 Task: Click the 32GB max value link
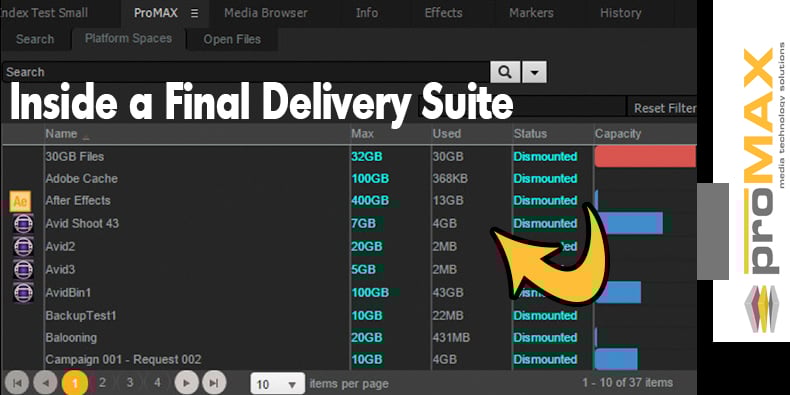click(367, 157)
